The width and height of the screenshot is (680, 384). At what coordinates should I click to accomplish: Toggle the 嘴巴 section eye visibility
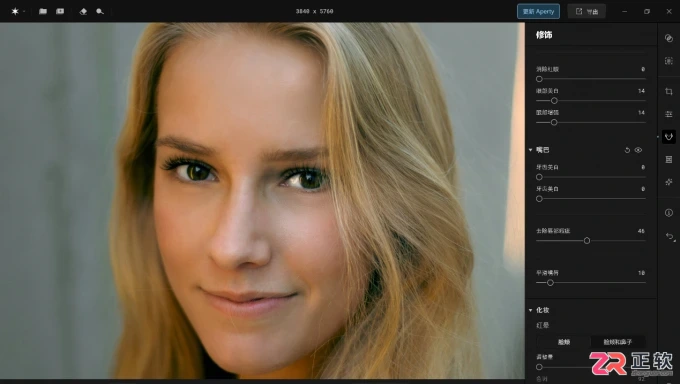coord(638,150)
